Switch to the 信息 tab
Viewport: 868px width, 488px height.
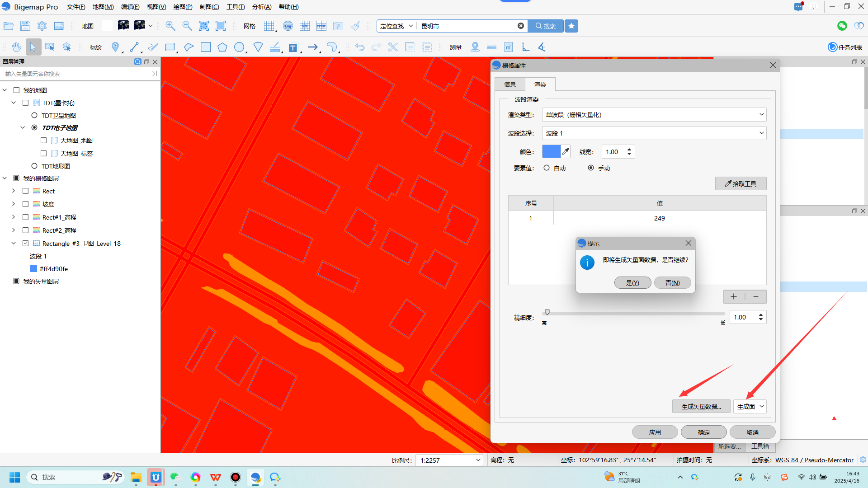509,84
